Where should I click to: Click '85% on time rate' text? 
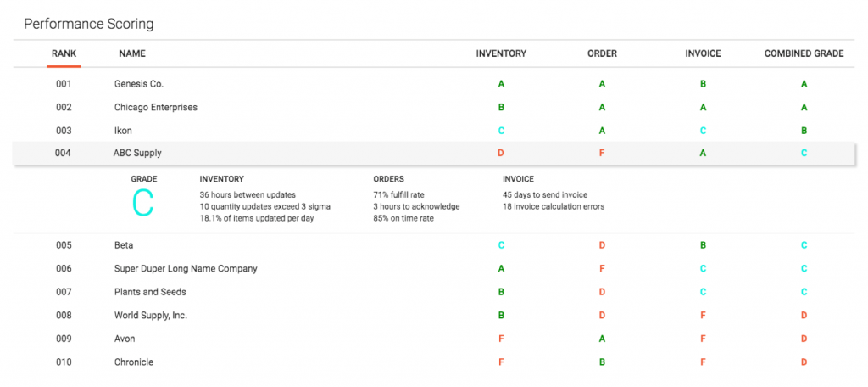tap(403, 218)
